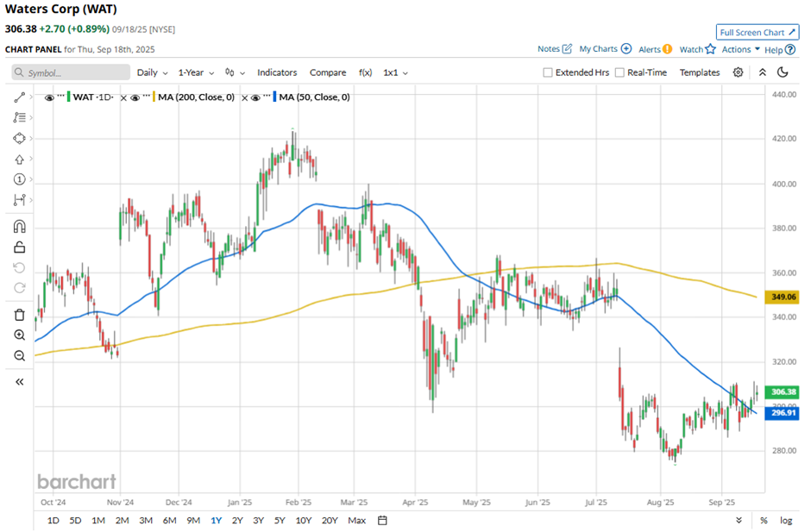Expand measure tool options arrow
The height and width of the screenshot is (532, 811).
[31, 200]
